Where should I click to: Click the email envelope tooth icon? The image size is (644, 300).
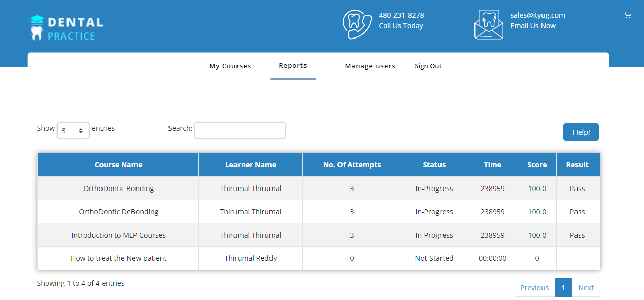coord(489,24)
